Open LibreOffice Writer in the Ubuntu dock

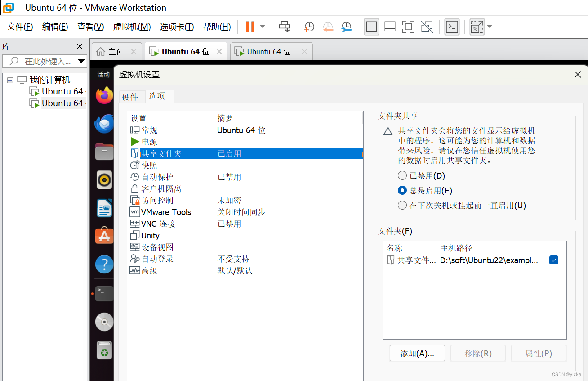click(104, 208)
